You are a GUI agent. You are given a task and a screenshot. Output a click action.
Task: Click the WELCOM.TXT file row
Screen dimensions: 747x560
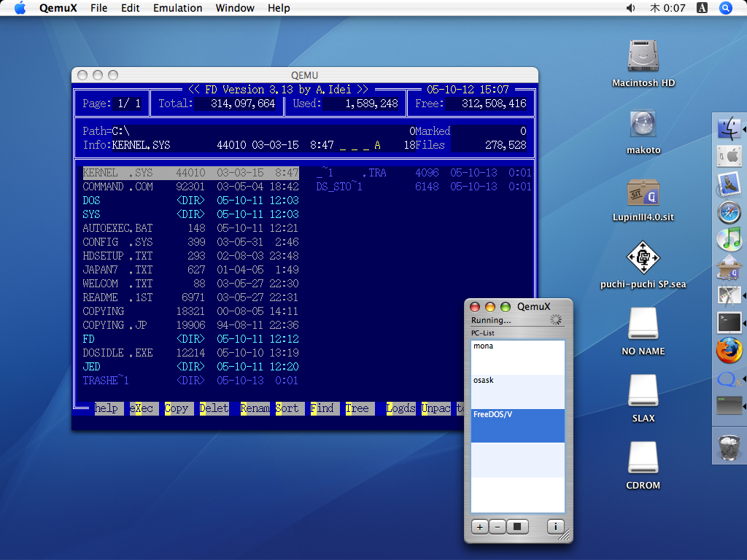click(x=190, y=284)
